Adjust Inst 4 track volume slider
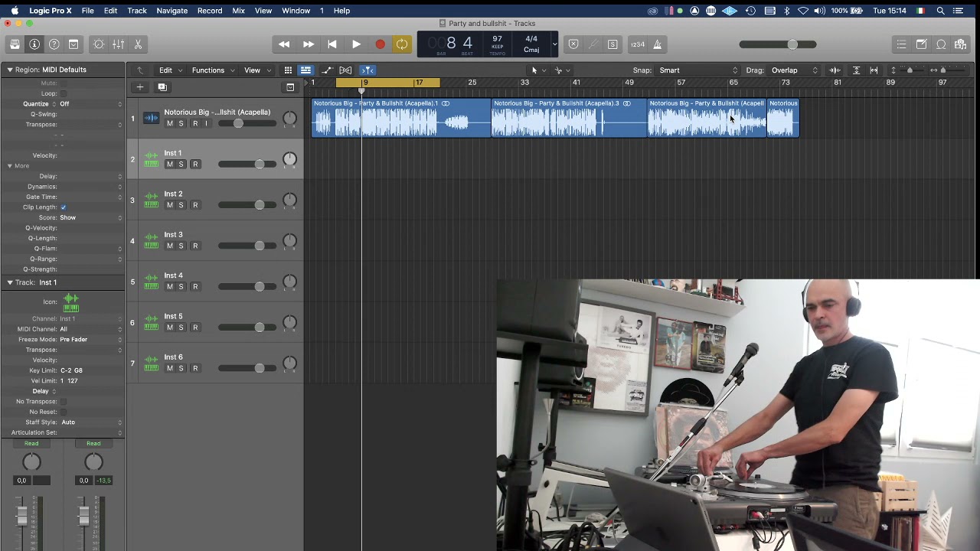Viewport: 980px width, 551px height. point(246,286)
